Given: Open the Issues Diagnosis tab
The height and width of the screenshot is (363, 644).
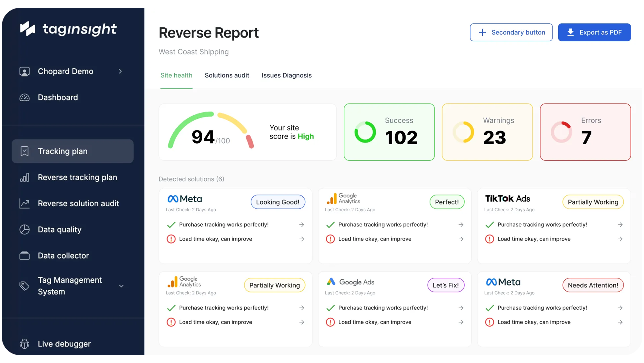Looking at the screenshot, I should point(286,76).
